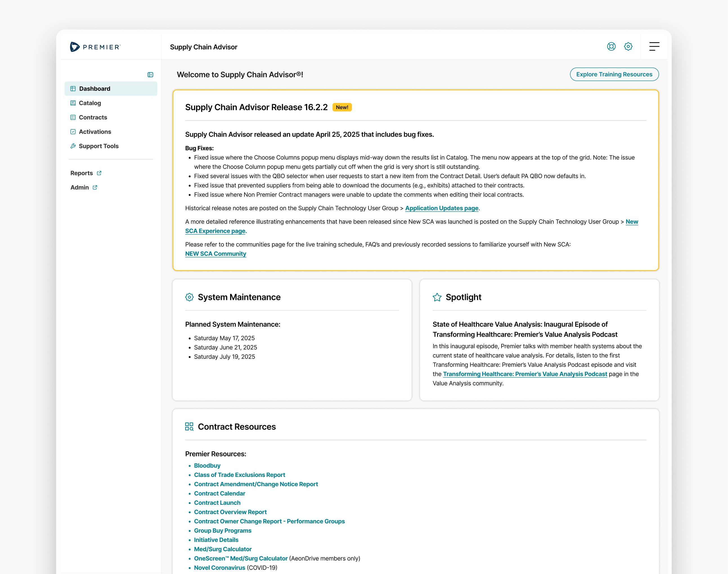The image size is (728, 574).
Task: Open the Value Analysis Podcast link
Action: (525, 374)
